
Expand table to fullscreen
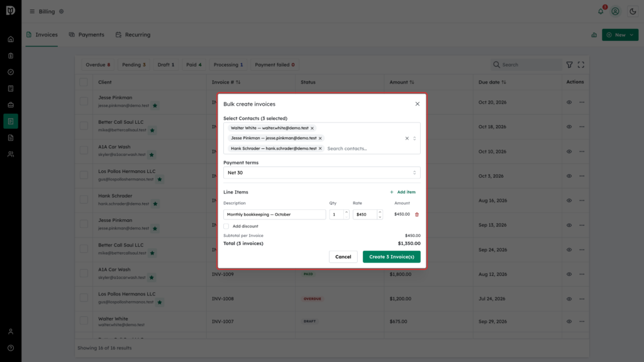[580, 65]
